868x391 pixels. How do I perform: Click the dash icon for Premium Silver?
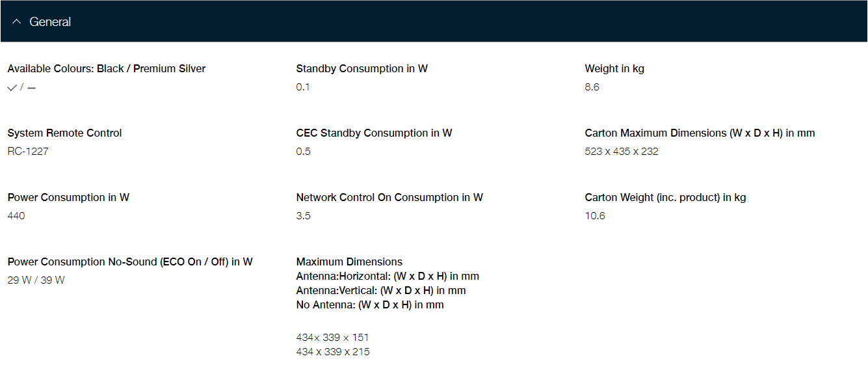point(31,88)
